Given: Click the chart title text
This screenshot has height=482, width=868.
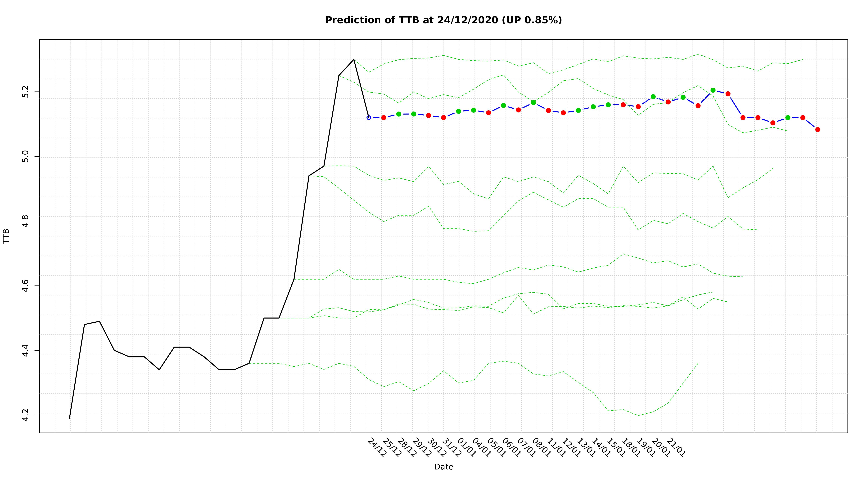Looking at the screenshot, I should (443, 20).
